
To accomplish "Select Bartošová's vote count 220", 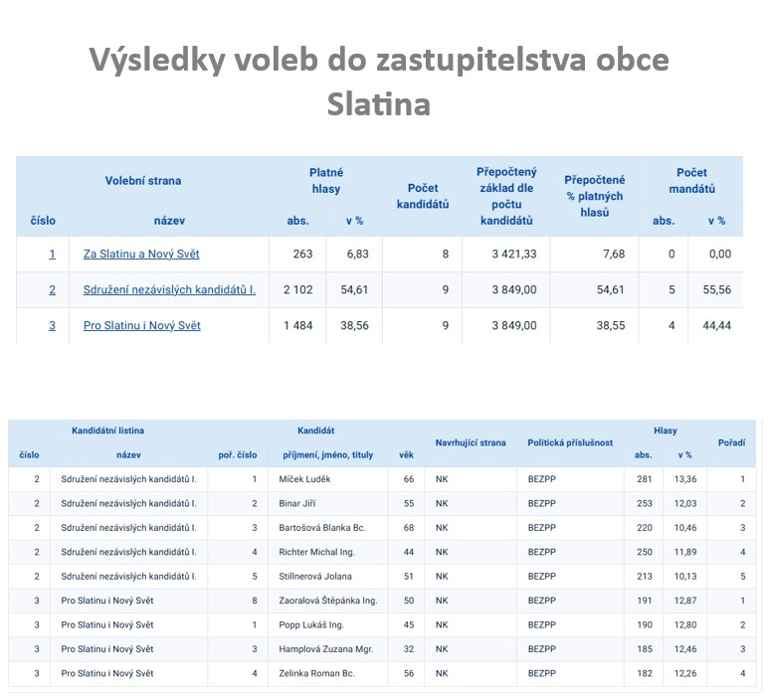I will point(644,528).
